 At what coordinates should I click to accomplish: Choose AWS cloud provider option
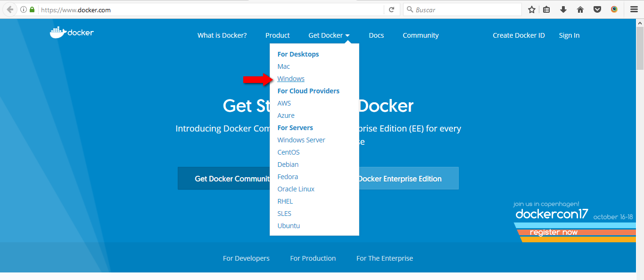point(284,103)
